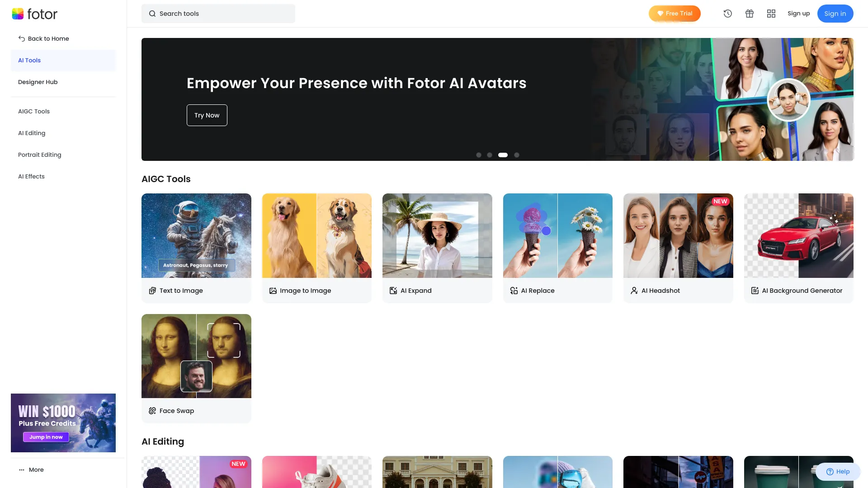
Task: Open the history icon in the header
Action: tap(728, 14)
